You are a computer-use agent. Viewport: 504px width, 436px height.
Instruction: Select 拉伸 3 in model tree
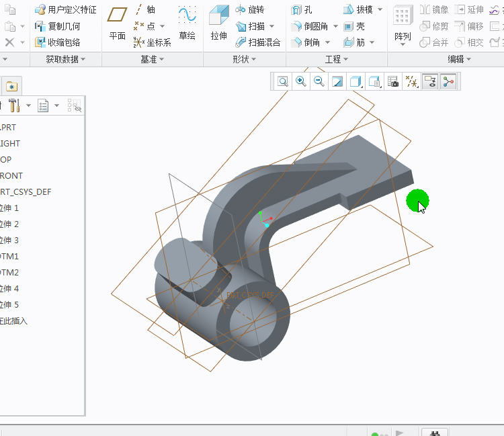pyautogui.click(x=9, y=241)
